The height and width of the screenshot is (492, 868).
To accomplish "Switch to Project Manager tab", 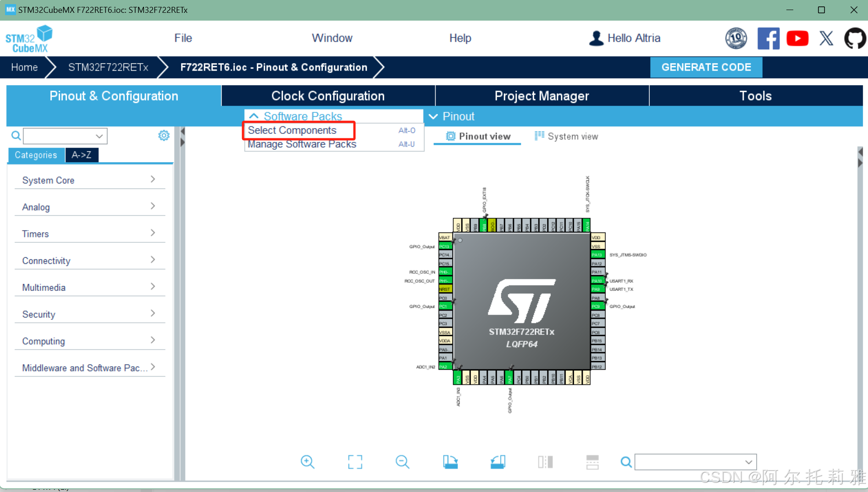I will pos(542,96).
